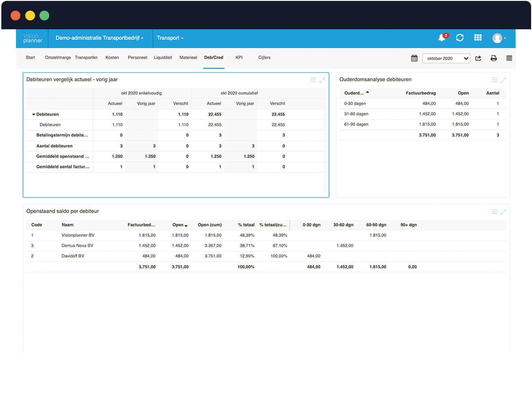
Task: Expand Debiteuren vergelijk panel to fullscreen
Action: [x=322, y=80]
